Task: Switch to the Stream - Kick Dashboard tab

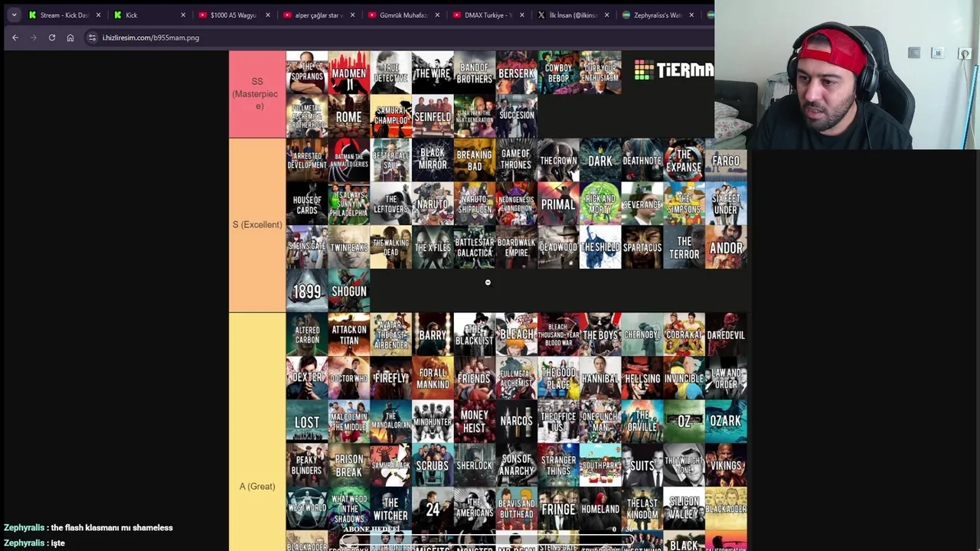Action: pos(64,15)
